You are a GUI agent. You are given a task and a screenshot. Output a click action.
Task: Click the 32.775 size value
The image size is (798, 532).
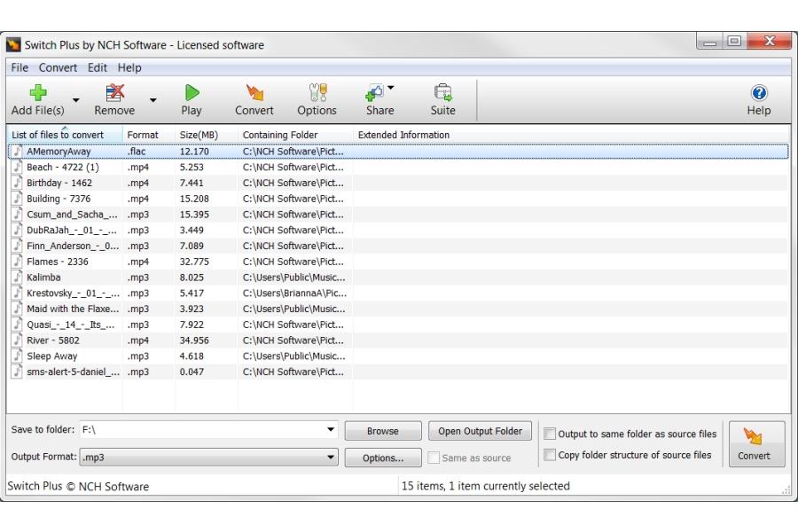[x=194, y=262]
